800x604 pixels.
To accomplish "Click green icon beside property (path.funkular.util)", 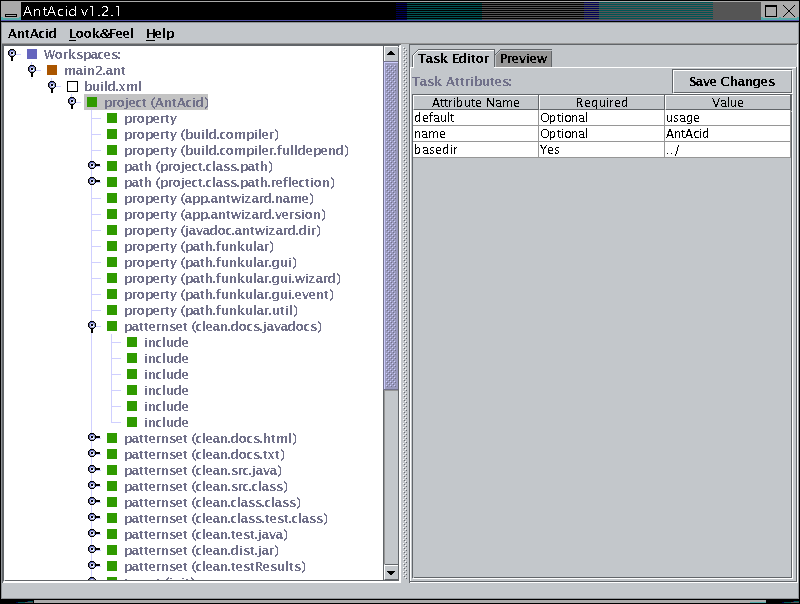I will [x=112, y=310].
